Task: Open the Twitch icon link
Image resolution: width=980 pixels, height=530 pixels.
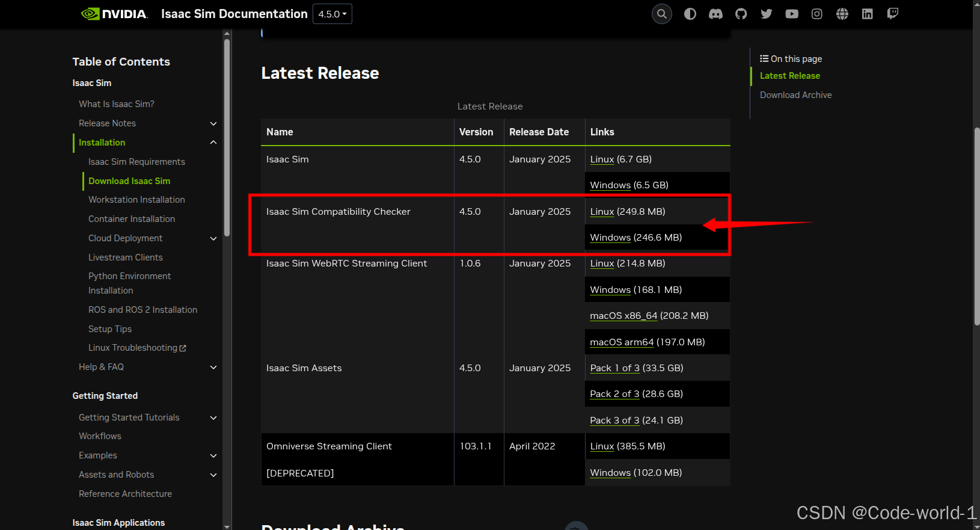Action: tap(893, 14)
